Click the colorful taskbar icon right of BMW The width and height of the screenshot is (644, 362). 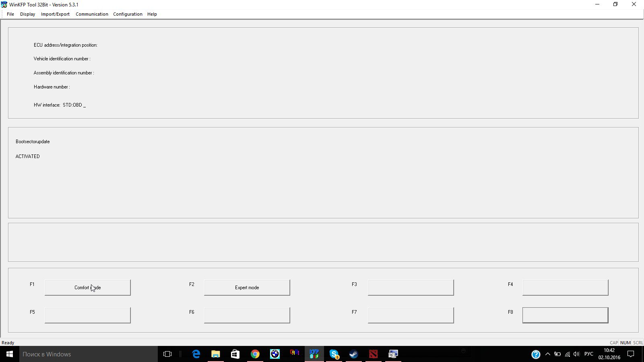pyautogui.click(x=295, y=353)
